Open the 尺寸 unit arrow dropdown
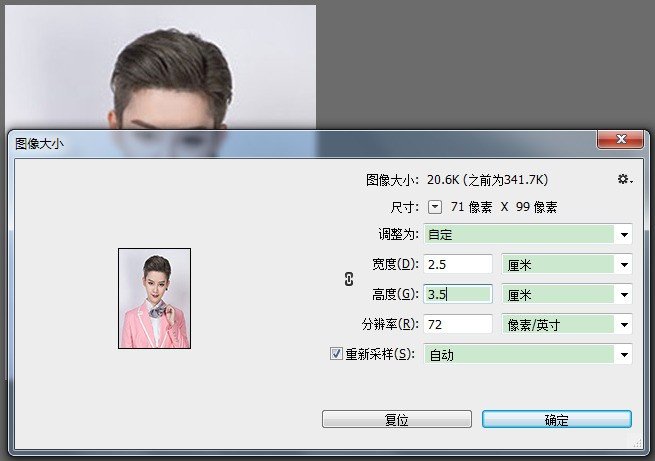 pyautogui.click(x=435, y=207)
